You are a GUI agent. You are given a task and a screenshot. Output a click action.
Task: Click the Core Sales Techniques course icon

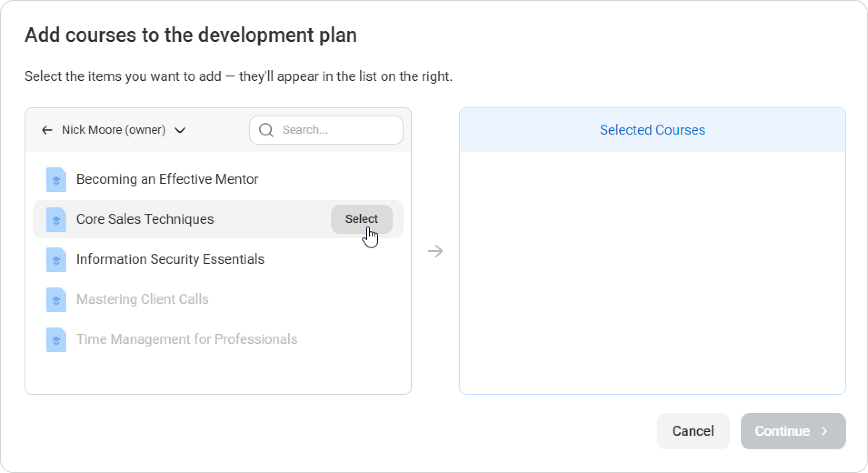[x=56, y=220]
